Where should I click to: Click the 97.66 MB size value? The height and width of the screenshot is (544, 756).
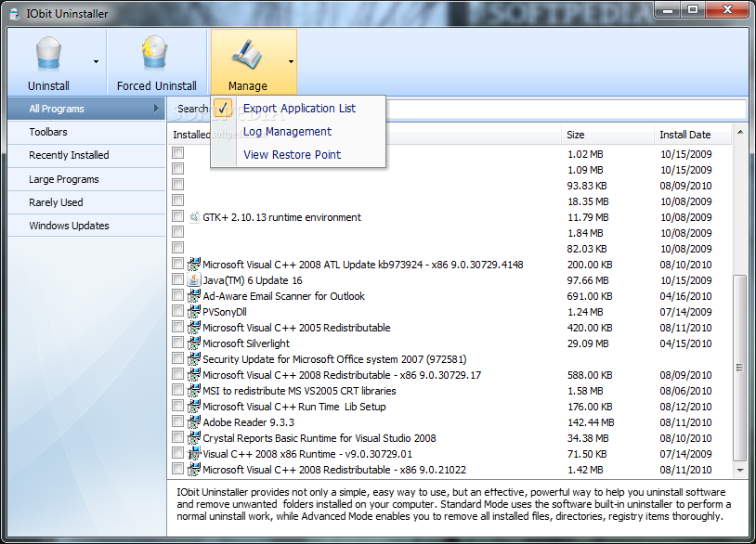[x=588, y=280]
